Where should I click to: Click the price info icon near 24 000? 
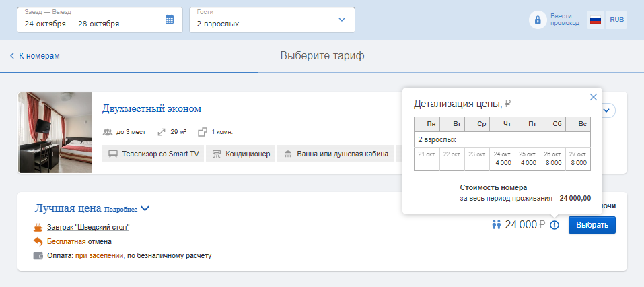point(554,225)
